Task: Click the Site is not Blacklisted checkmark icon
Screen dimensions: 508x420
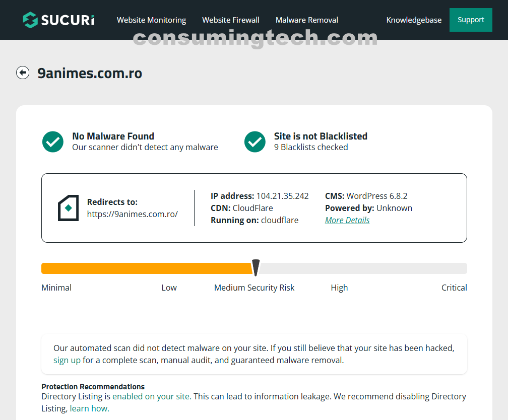Action: coord(255,142)
